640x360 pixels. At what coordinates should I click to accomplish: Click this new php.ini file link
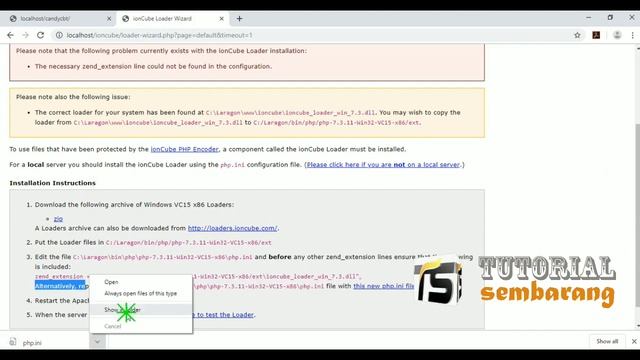[x=384, y=286]
